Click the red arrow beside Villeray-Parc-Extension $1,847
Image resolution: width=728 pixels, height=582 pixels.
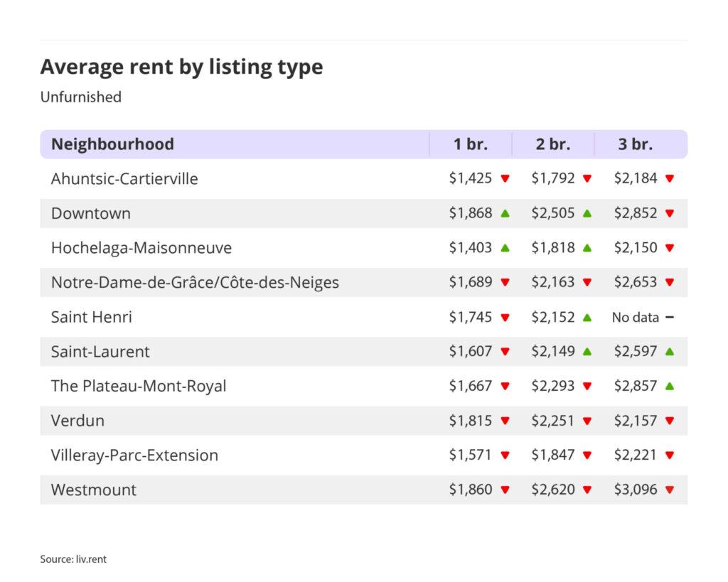pos(587,456)
